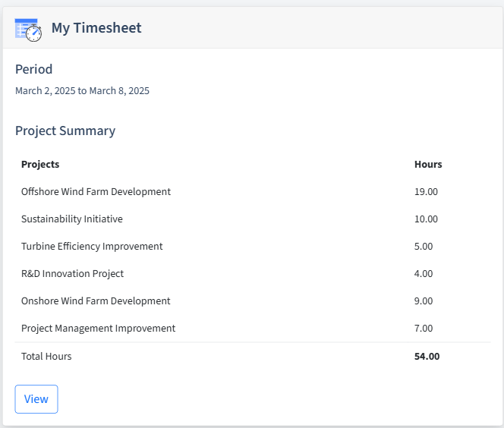Screen dimensions: 504x428
Task: Click the 54.00 total value
Action: [427, 357]
